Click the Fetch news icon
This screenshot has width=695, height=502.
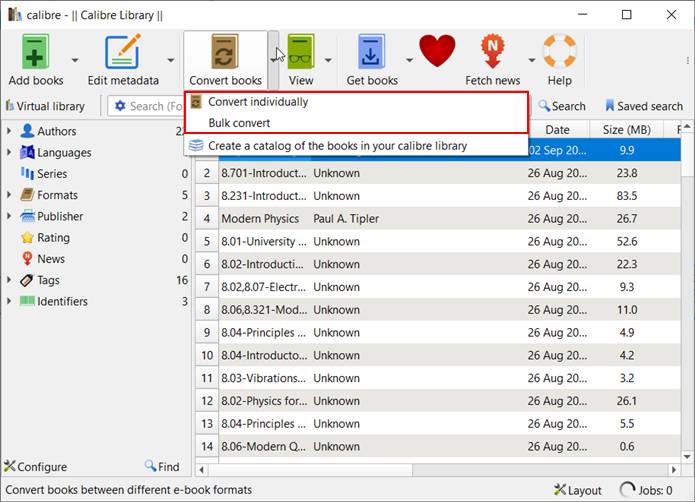[x=492, y=52]
